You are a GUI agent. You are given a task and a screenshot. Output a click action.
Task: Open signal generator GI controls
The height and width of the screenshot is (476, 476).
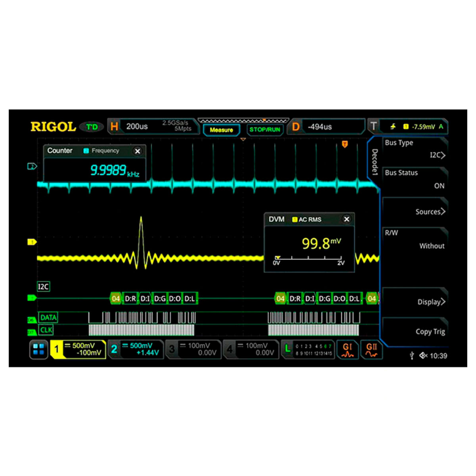(x=347, y=349)
